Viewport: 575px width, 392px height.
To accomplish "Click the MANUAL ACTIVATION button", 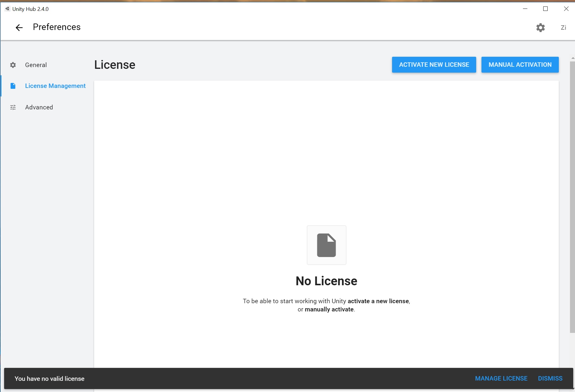I will [520, 64].
